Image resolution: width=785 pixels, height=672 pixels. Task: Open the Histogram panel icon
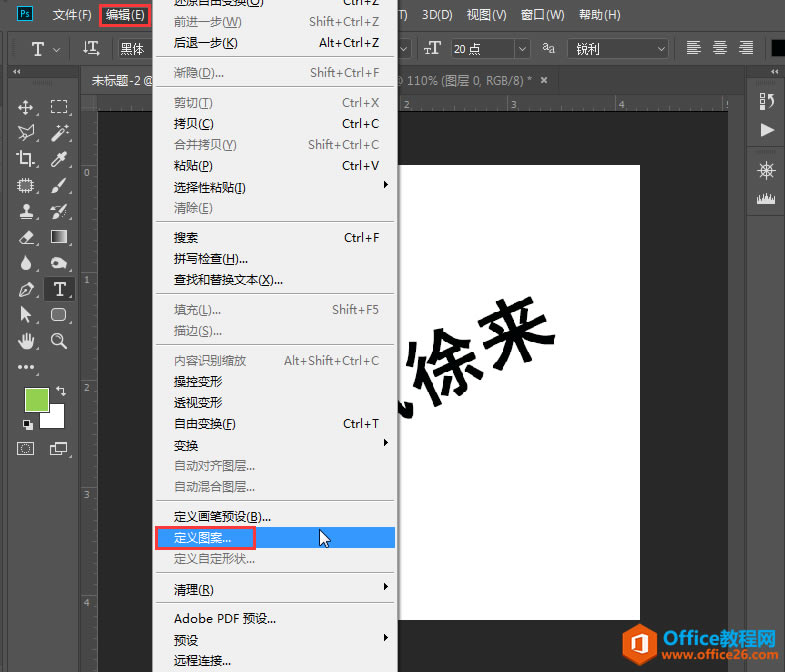766,199
